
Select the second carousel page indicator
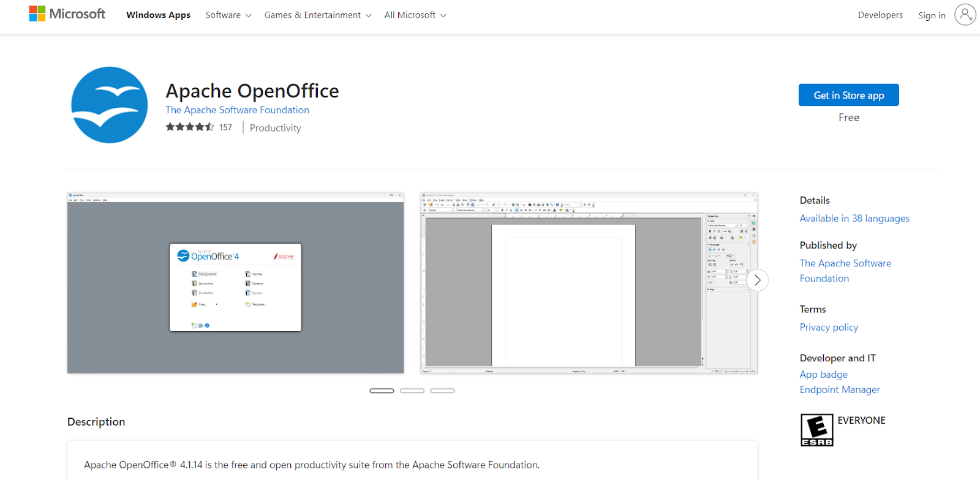coord(412,391)
